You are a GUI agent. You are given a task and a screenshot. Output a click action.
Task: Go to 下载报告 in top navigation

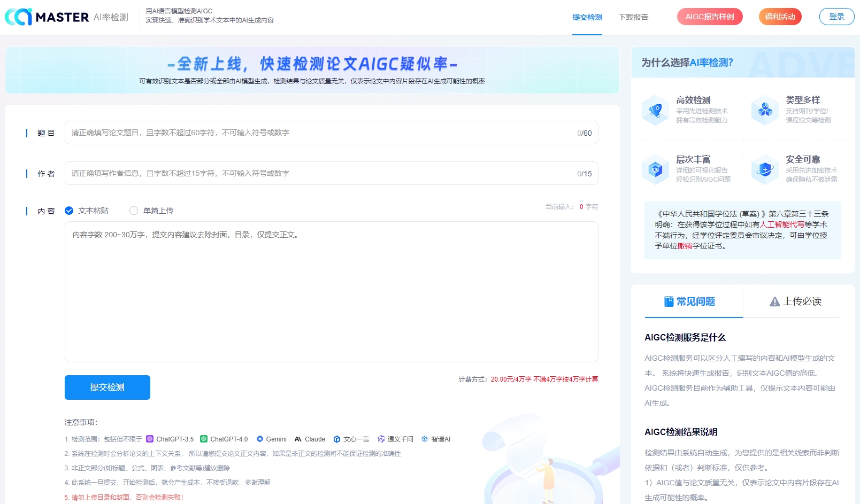pos(633,17)
